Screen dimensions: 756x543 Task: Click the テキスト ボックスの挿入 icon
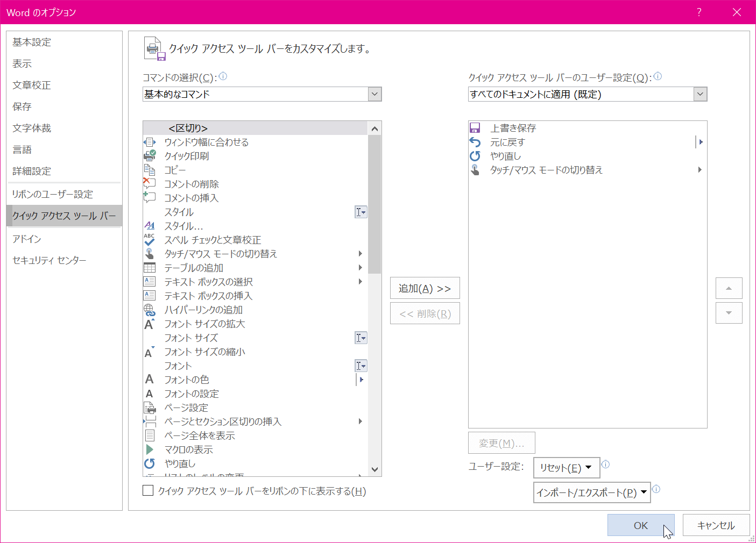[x=150, y=296]
